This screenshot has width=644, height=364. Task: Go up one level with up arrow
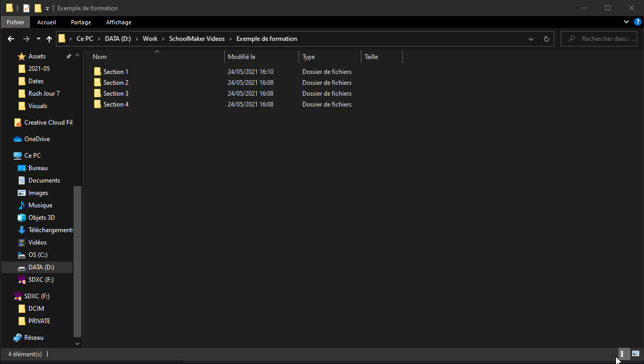[x=49, y=39]
